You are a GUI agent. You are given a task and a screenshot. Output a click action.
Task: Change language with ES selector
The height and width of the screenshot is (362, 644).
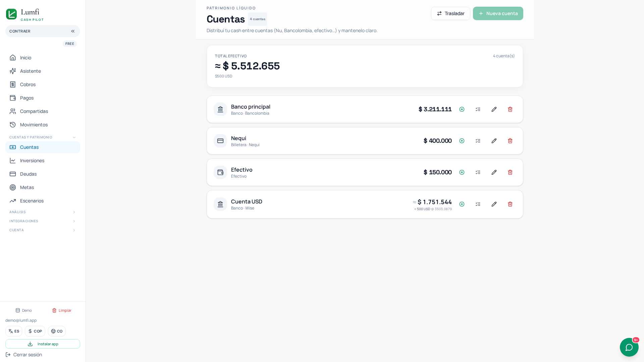(x=14, y=331)
